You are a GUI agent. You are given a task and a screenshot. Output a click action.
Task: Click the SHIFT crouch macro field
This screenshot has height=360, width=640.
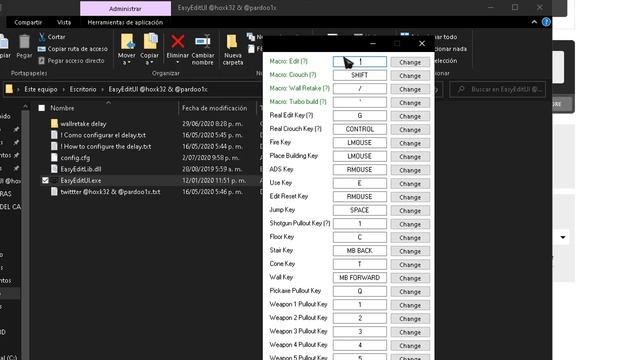pyautogui.click(x=360, y=75)
